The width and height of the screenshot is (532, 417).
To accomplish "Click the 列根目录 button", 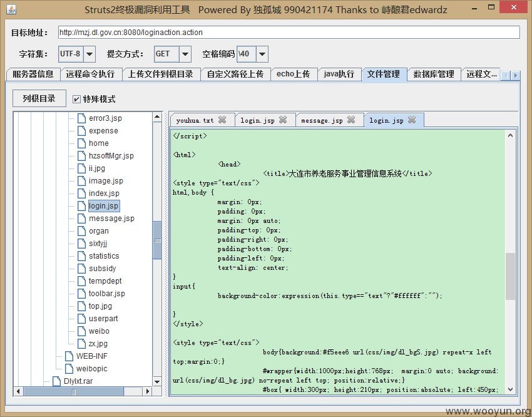I will point(39,99).
